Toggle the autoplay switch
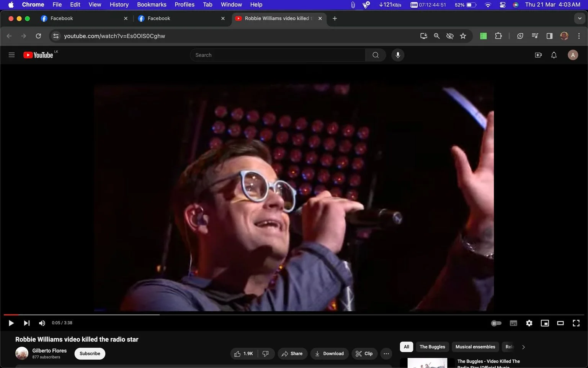This screenshot has width=588, height=368. click(x=496, y=323)
